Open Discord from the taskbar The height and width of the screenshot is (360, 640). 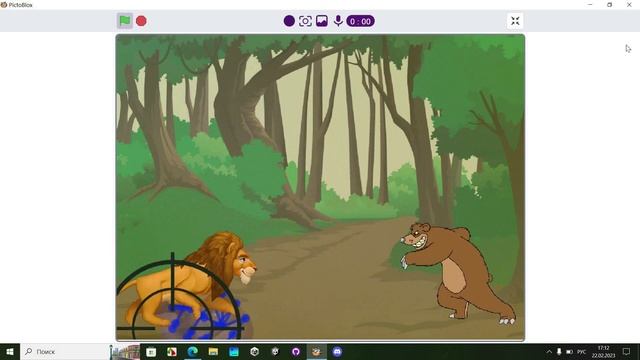click(337, 351)
